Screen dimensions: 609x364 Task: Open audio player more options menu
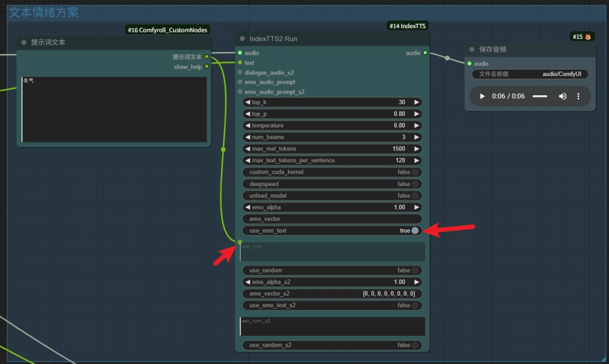click(579, 96)
